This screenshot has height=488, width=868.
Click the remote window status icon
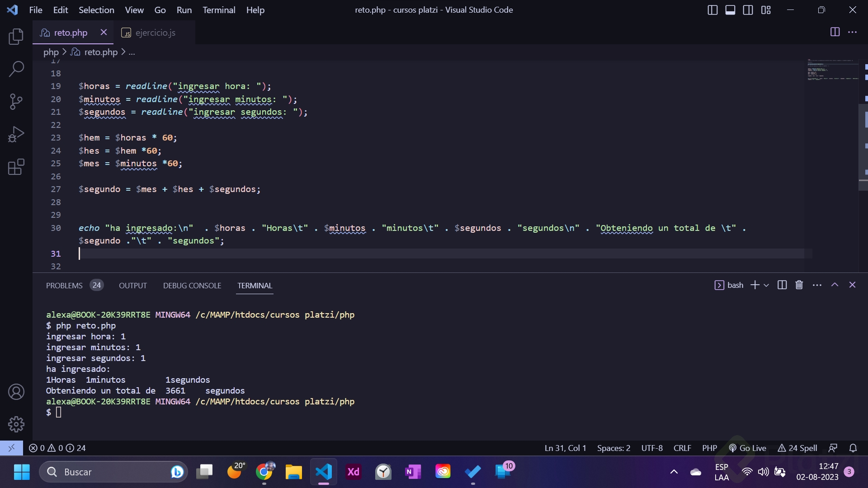(12, 448)
